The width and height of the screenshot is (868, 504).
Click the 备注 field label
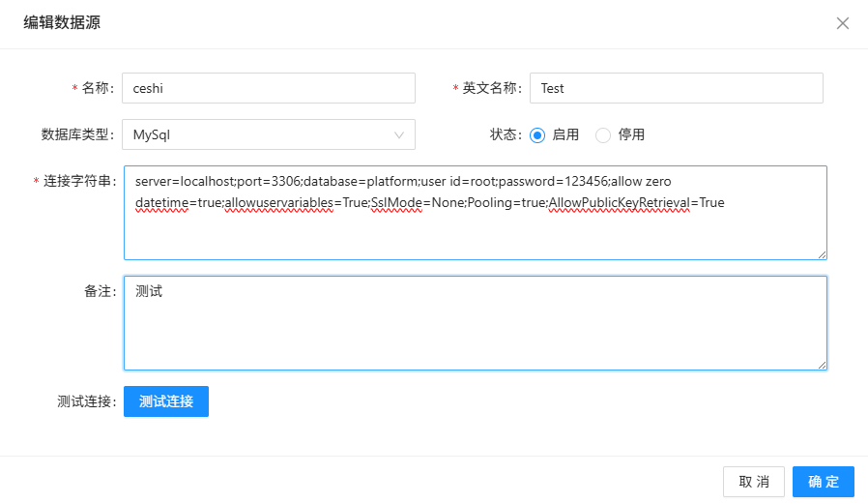(x=100, y=291)
